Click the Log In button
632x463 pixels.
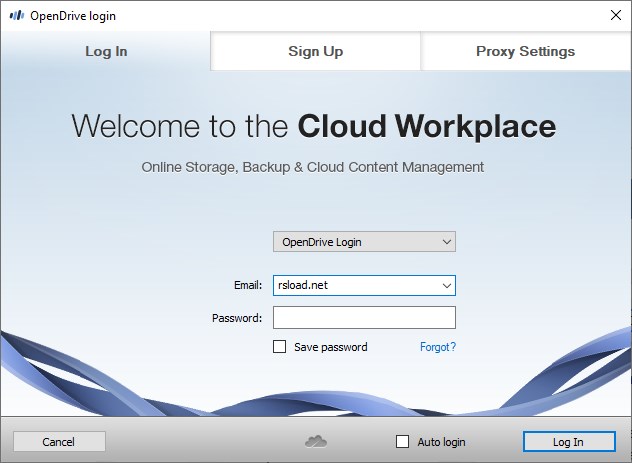[x=569, y=442]
